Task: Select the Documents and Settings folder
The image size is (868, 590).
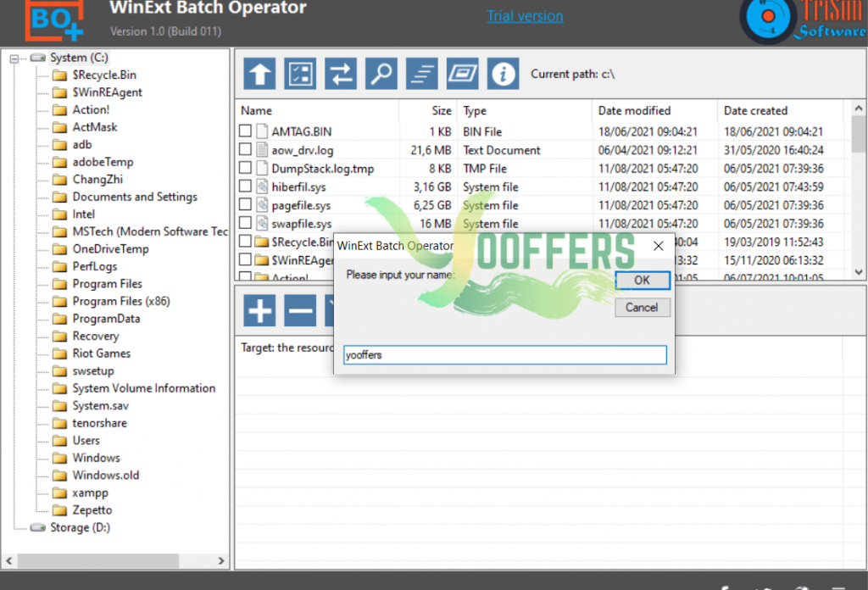Action: pyautogui.click(x=135, y=197)
